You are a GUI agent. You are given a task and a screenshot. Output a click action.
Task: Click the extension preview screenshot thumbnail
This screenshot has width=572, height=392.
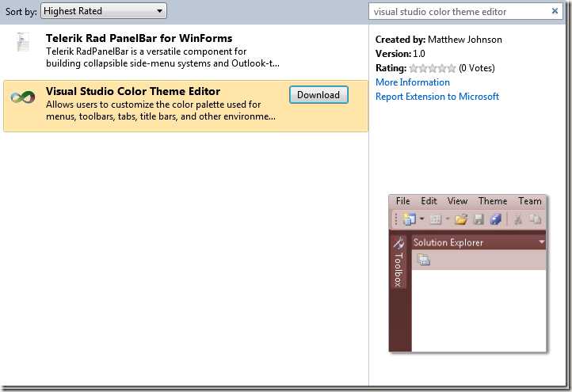pyautogui.click(x=467, y=273)
